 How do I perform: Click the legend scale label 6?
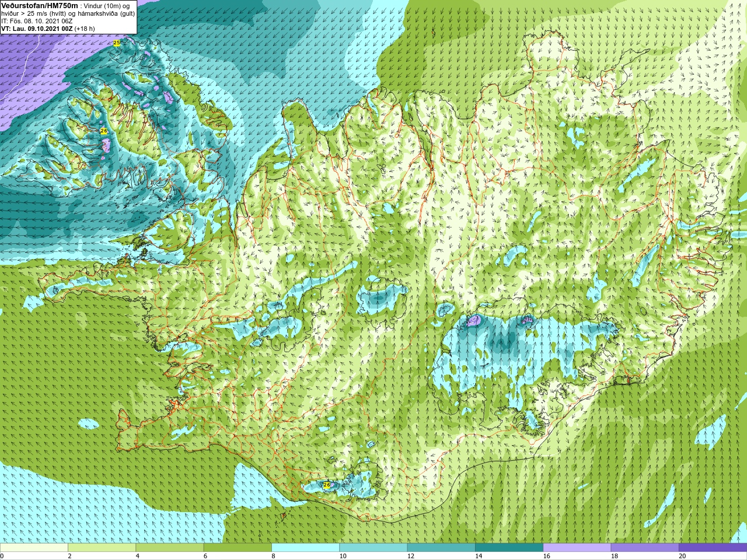pos(205,556)
